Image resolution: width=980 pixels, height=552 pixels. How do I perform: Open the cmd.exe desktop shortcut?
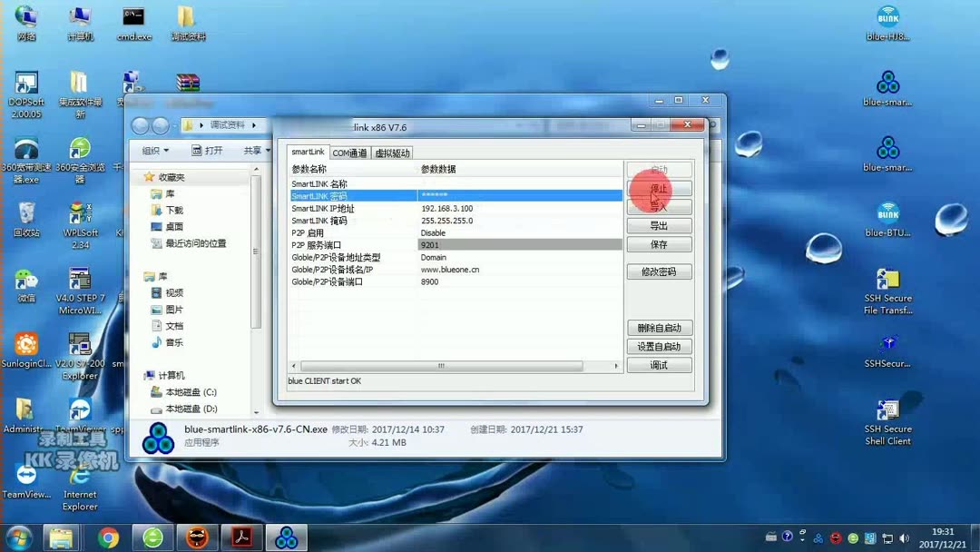(x=133, y=18)
